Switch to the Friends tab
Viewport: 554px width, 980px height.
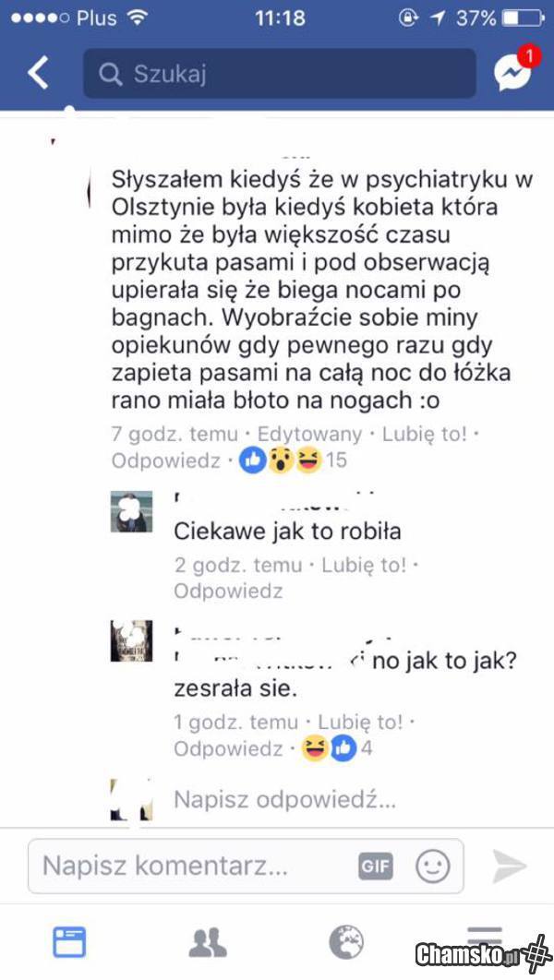pyautogui.click(x=208, y=942)
